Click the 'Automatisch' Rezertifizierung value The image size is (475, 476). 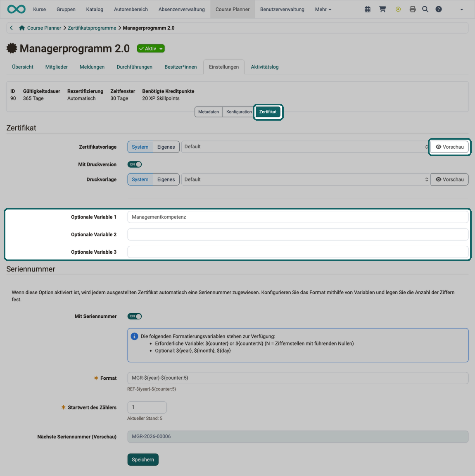point(81,98)
